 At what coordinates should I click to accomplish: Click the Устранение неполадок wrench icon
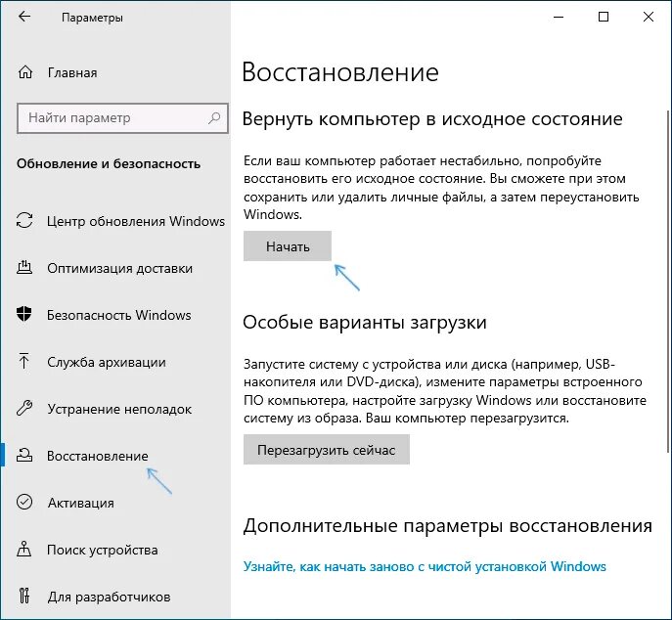click(24, 408)
